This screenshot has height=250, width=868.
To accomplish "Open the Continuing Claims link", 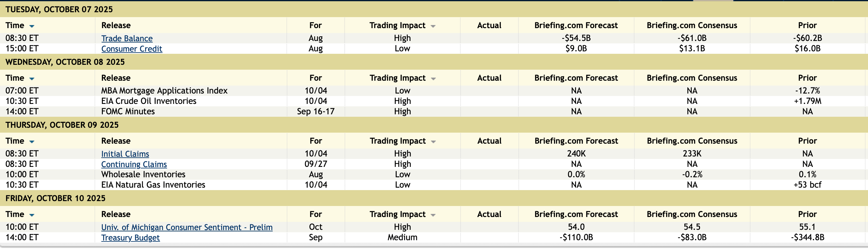I will [x=134, y=164].
